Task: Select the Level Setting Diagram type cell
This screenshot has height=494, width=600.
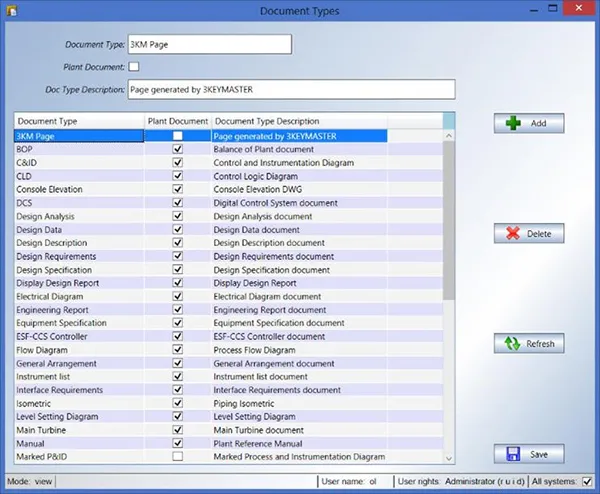Action: 79,416
